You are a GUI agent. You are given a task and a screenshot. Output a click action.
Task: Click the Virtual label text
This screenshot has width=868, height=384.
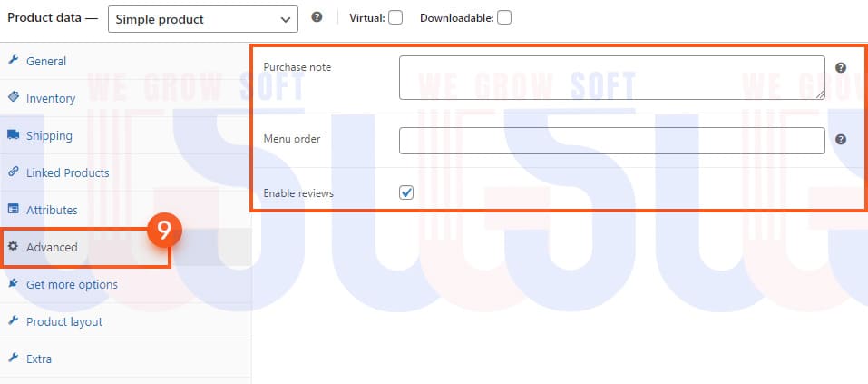(x=367, y=18)
